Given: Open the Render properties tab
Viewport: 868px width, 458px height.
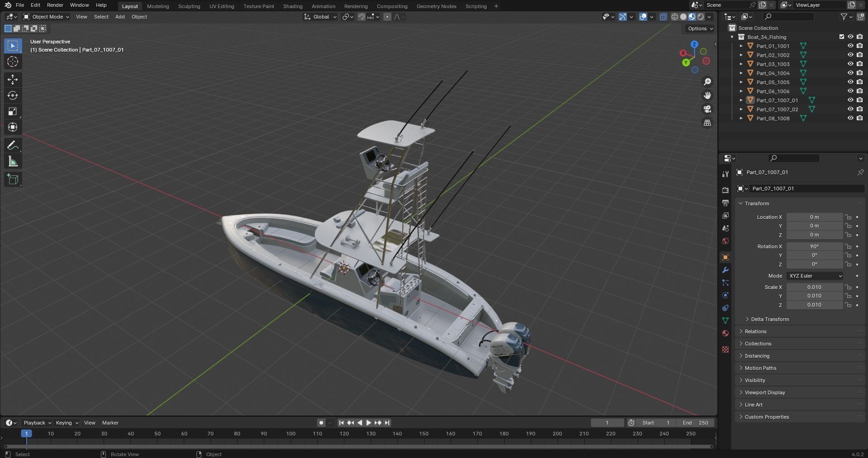Looking at the screenshot, I should (725, 190).
